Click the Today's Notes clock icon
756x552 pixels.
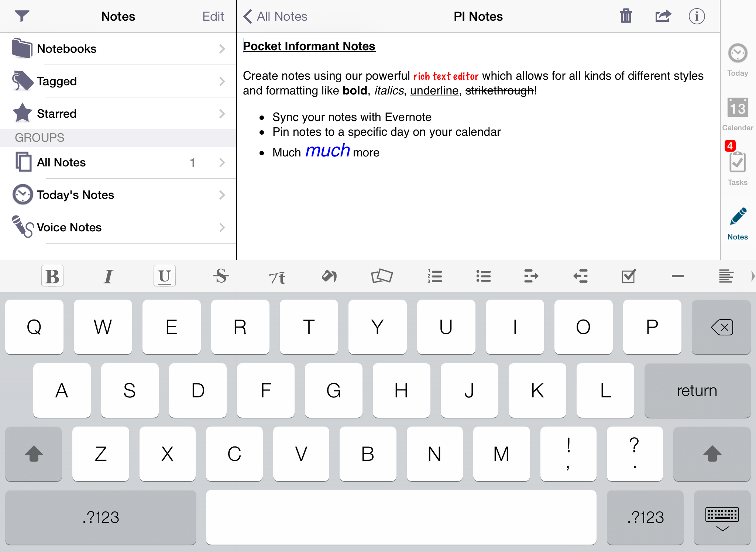[23, 194]
